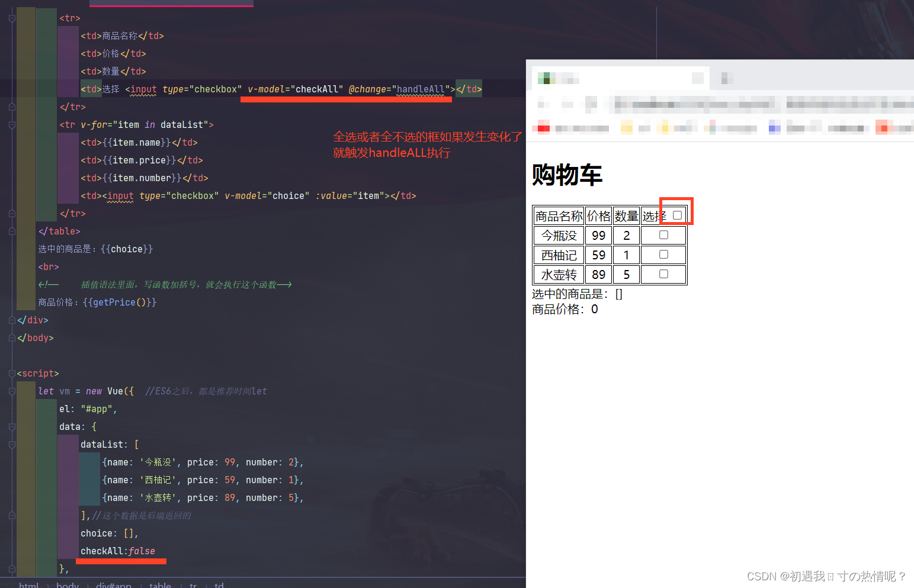Collapse the 'dataList: [' array block
914x588 pixels.
[x=12, y=445]
